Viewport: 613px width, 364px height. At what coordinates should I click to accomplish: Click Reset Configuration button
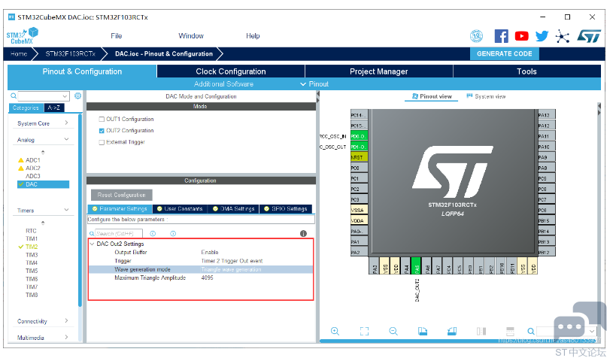[122, 195]
